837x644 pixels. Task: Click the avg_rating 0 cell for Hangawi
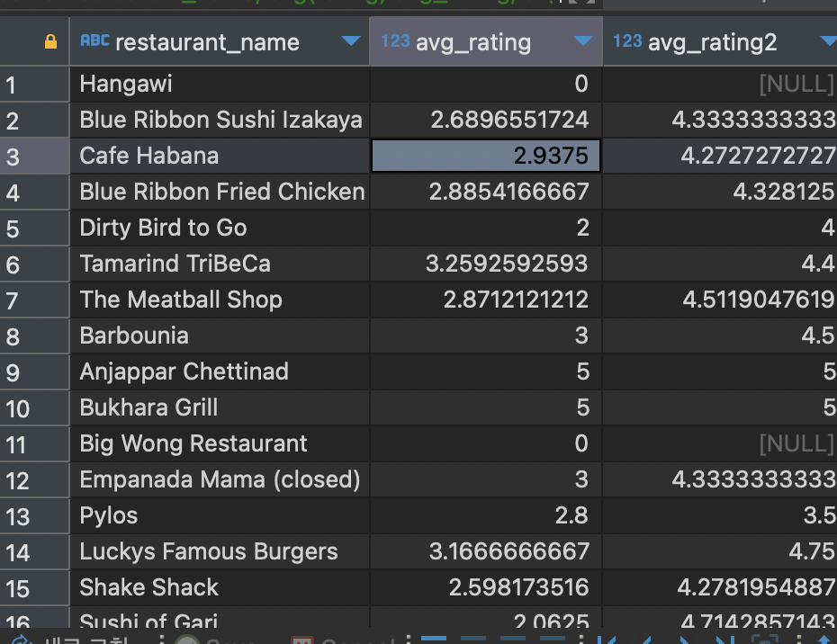tap(486, 85)
